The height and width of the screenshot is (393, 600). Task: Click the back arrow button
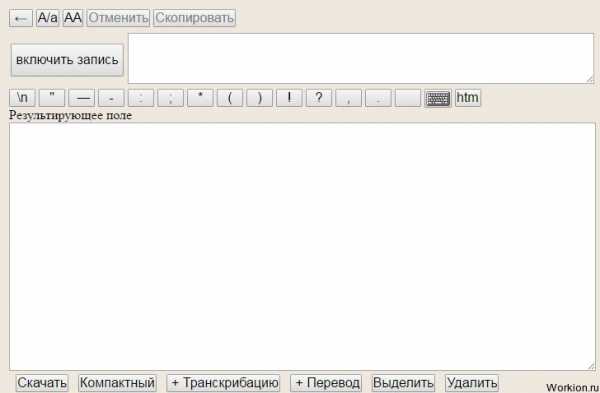[21, 18]
